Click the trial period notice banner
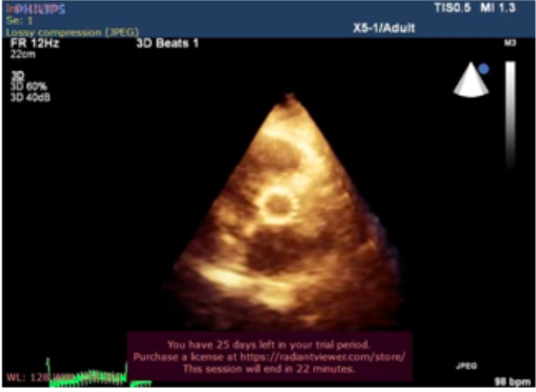The height and width of the screenshot is (392, 536). [x=269, y=356]
